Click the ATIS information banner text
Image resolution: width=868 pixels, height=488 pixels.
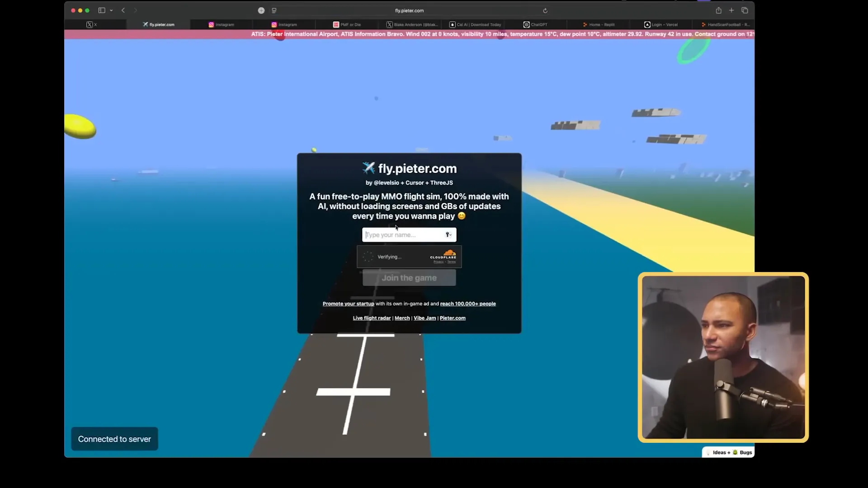(502, 34)
